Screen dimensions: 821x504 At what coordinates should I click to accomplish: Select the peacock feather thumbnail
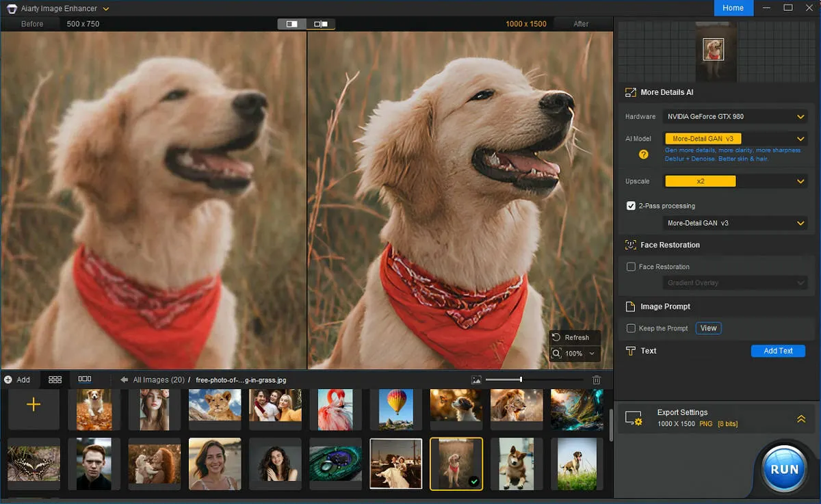point(335,464)
